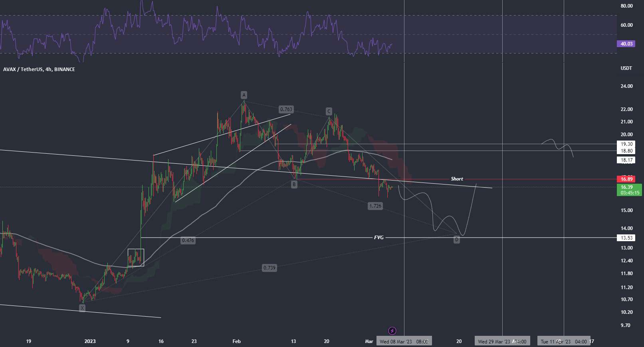Click the Wed 08 Mar '23 date label

click(404, 342)
